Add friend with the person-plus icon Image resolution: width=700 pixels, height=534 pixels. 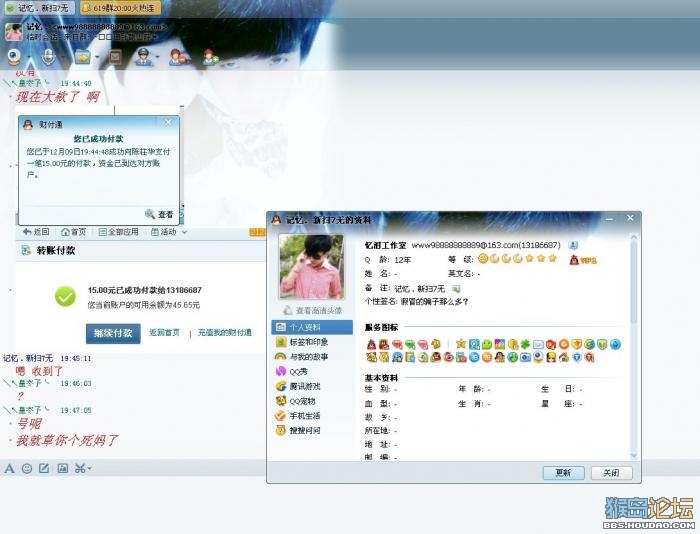(210, 57)
